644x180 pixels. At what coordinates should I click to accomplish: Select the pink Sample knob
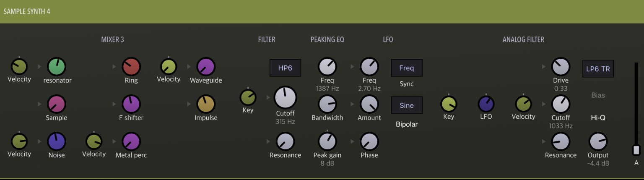tap(57, 104)
